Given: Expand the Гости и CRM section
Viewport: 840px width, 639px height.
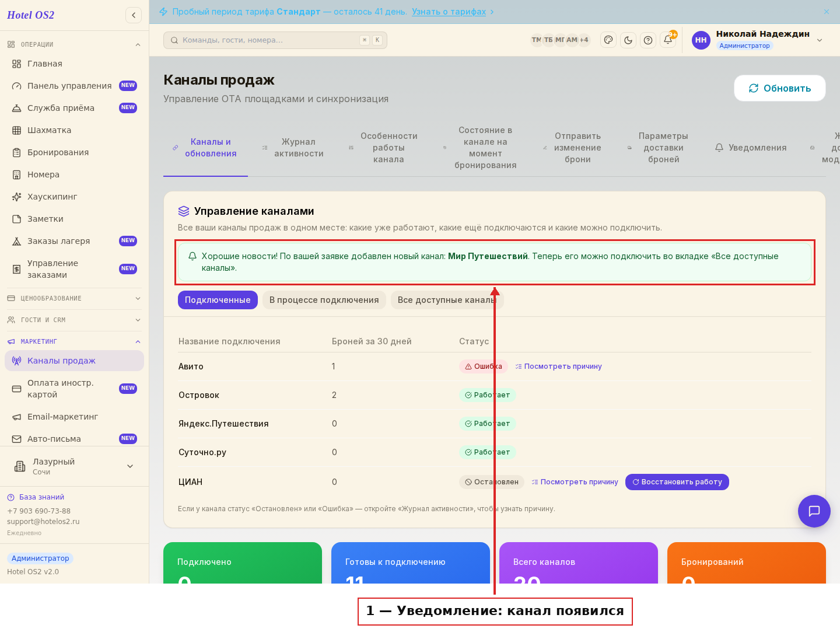Looking at the screenshot, I should point(74,320).
